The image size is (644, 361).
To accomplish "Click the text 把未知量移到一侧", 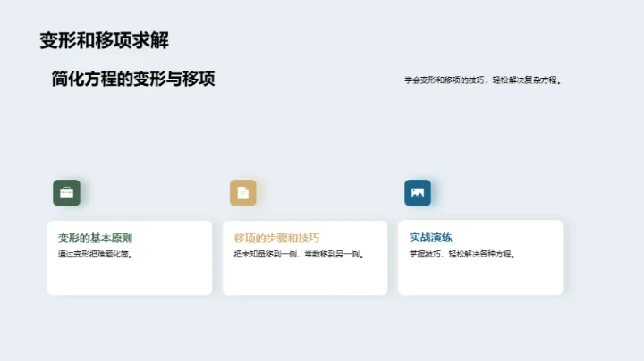I will (x=266, y=255).
